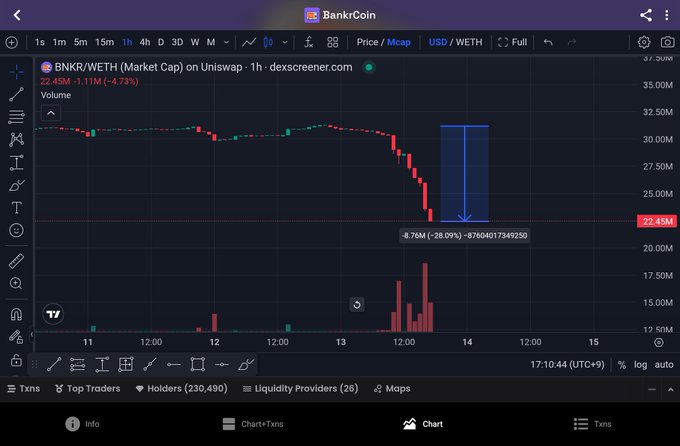Expand the lower panel with the up chevron
The height and width of the screenshot is (446, 680).
tap(670, 390)
